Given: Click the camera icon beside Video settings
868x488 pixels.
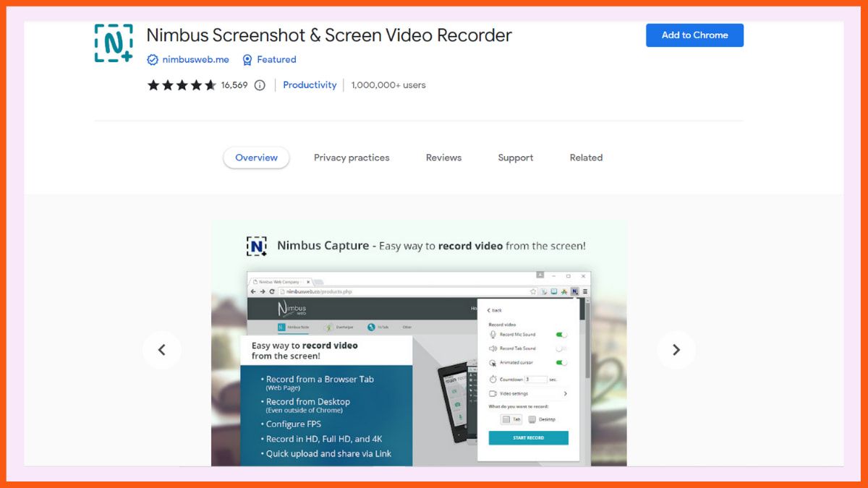Looking at the screenshot, I should point(493,394).
